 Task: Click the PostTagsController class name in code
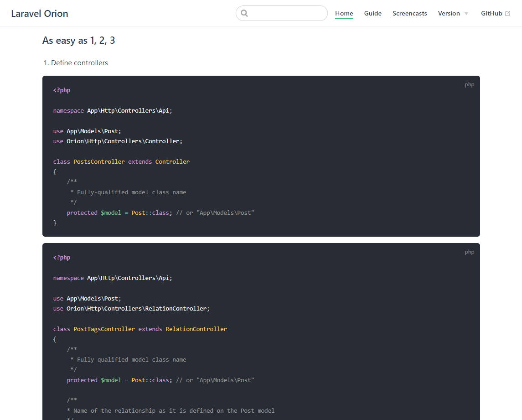104,329
